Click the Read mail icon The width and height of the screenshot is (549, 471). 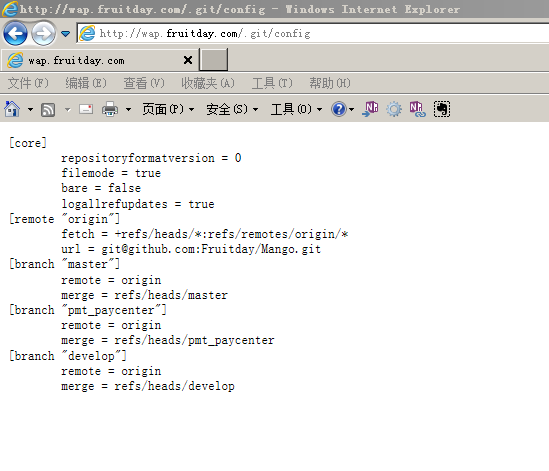pos(86,109)
